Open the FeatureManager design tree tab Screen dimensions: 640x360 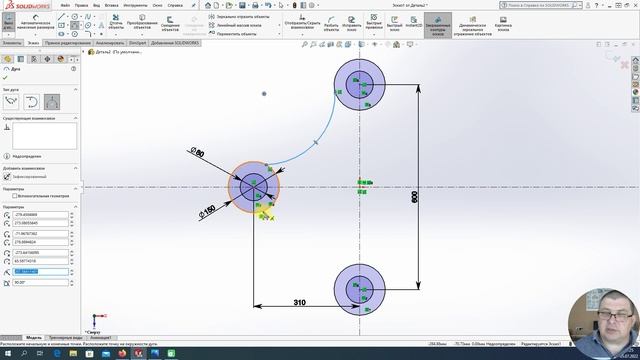[7, 59]
